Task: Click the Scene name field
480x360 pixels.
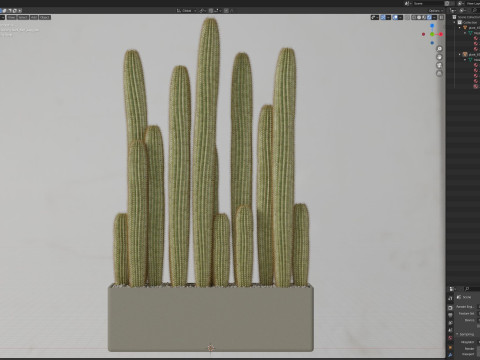Action: point(429,3)
